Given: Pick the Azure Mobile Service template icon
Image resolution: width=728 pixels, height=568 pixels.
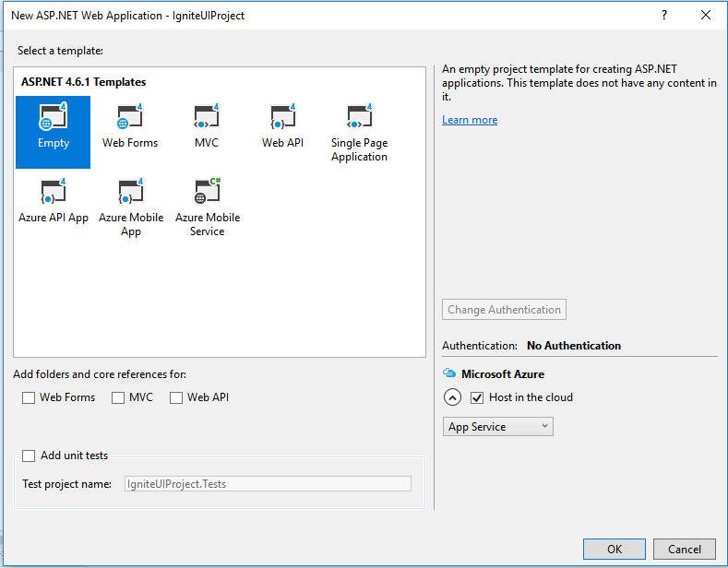Looking at the screenshot, I should tap(207, 193).
